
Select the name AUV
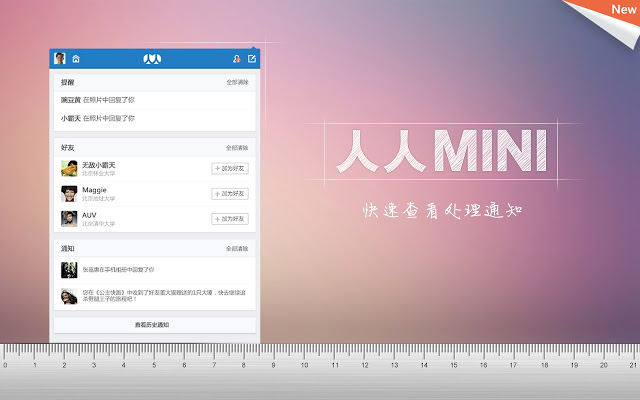pyautogui.click(x=89, y=215)
